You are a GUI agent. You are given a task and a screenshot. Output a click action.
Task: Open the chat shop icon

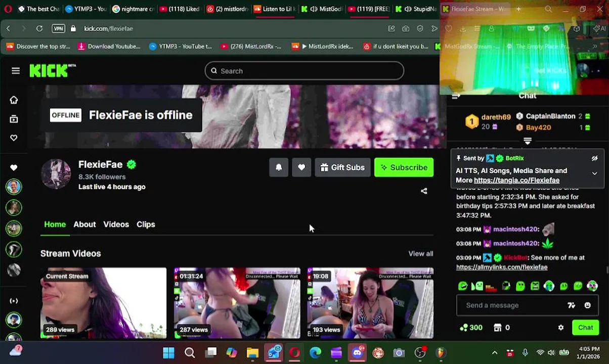click(497, 328)
